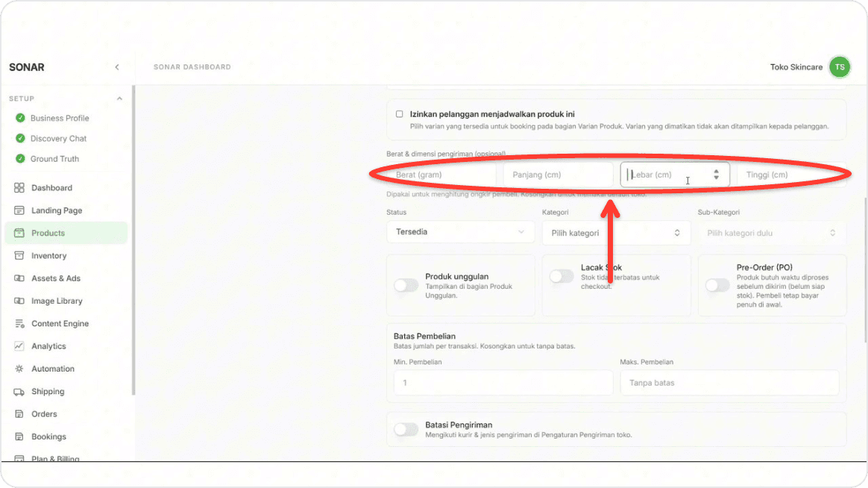The image size is (868, 488).
Task: Click the Inventory box icon
Action: coord(19,256)
